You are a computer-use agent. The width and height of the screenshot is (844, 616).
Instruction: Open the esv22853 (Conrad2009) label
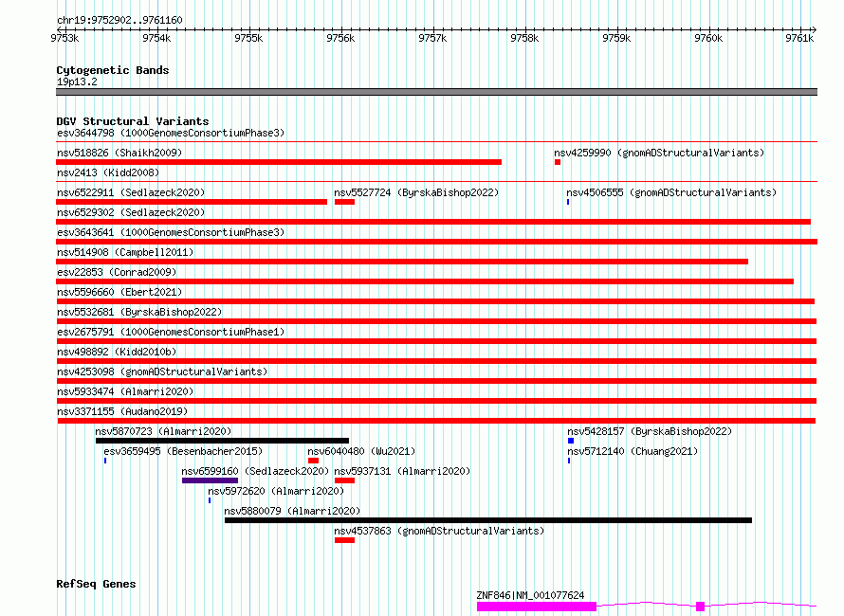(x=117, y=272)
